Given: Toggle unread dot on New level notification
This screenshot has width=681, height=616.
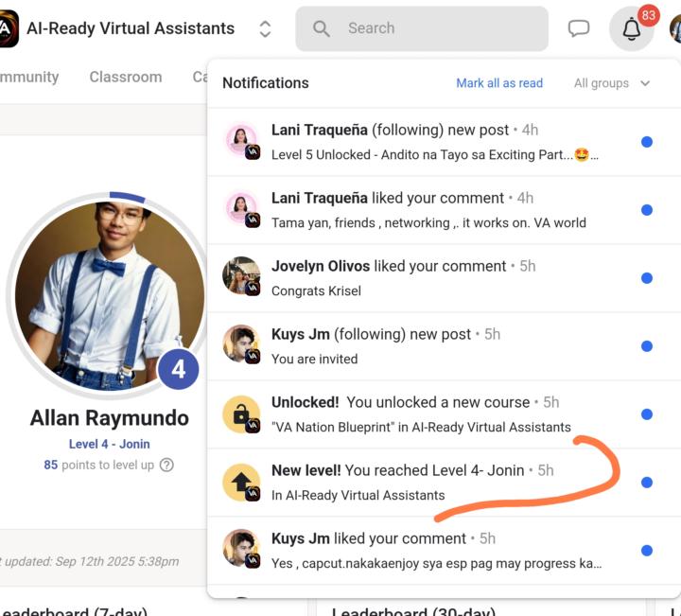Looking at the screenshot, I should click(647, 482).
